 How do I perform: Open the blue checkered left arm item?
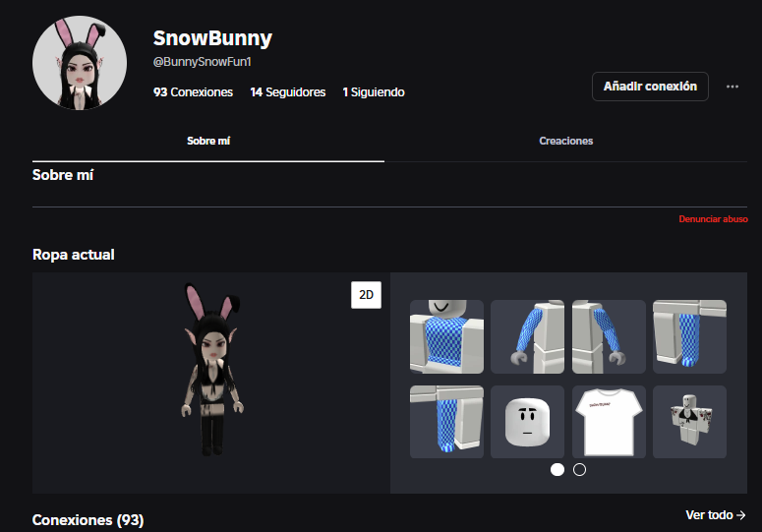pos(609,336)
